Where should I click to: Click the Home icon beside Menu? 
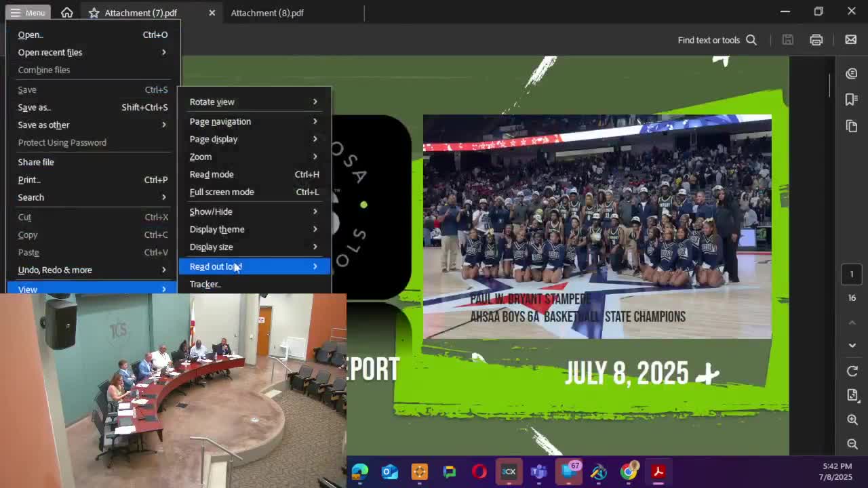[x=66, y=13]
